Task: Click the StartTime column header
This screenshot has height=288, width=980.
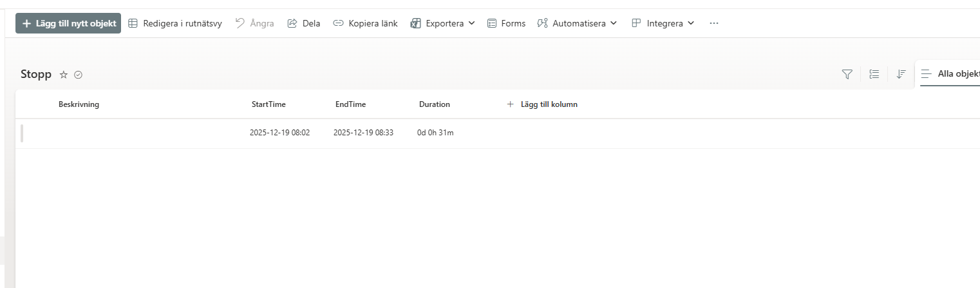Action: (x=269, y=104)
